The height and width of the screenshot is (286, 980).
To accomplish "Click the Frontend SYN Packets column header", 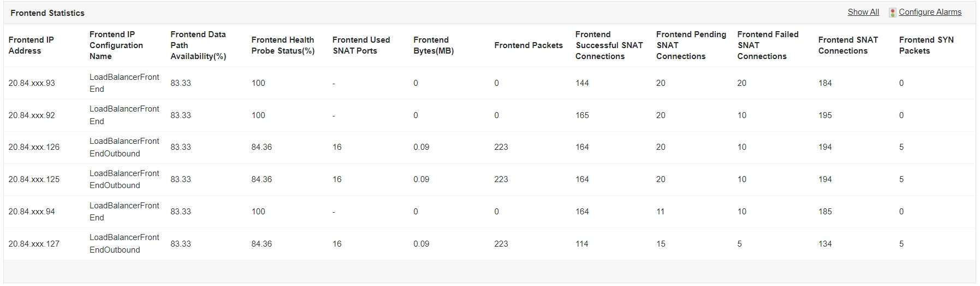I will [926, 45].
